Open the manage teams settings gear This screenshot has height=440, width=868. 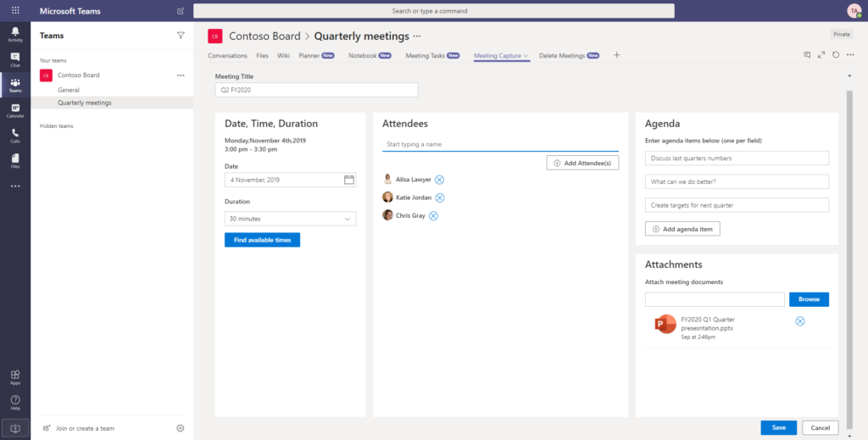click(x=180, y=428)
